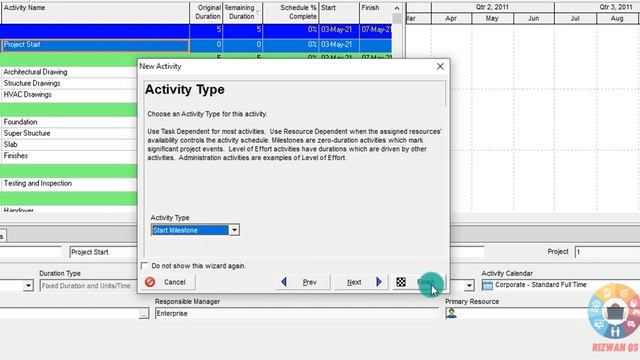Click the red Cancel circle icon

[x=150, y=282]
